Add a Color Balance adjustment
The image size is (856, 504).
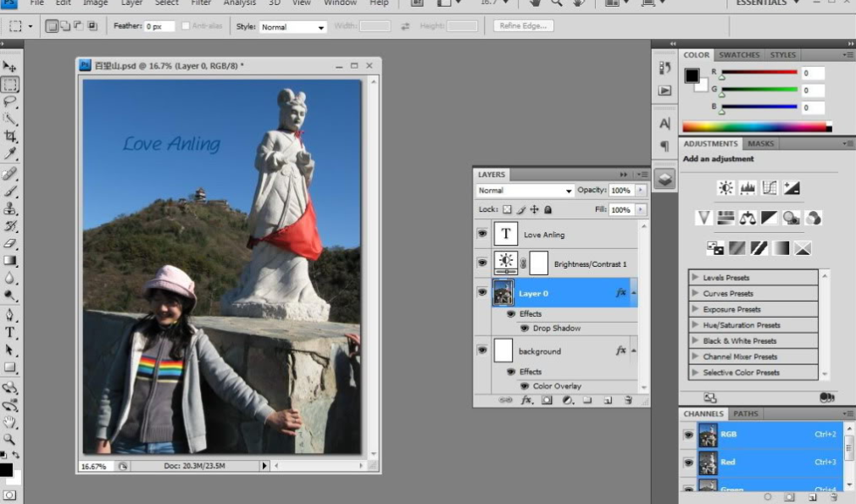click(x=748, y=219)
